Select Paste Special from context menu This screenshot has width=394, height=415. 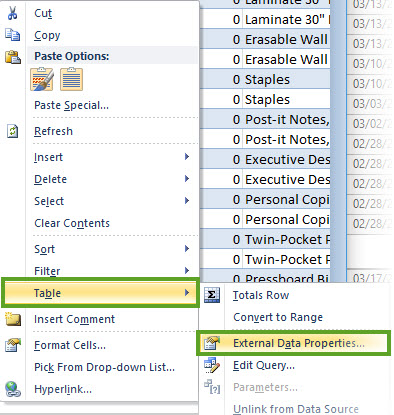(x=71, y=105)
